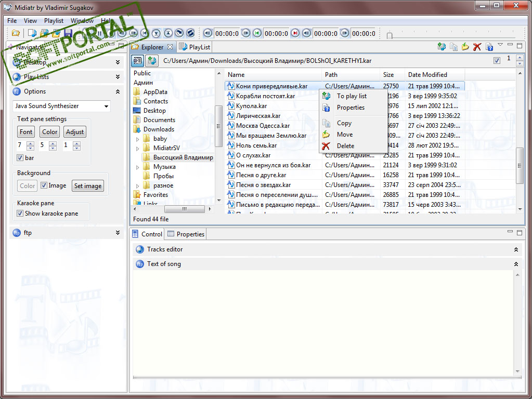Toggle the Image checkbox under Background
532x399 pixels.
44,185
